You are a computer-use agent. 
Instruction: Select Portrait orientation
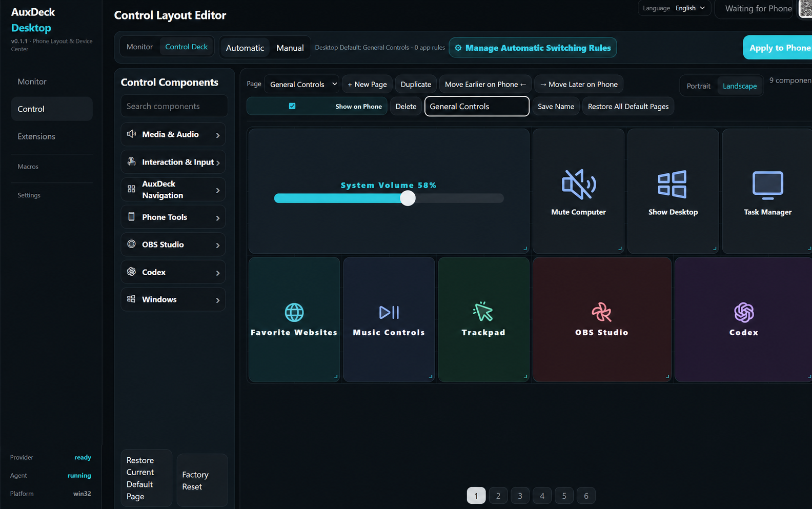[698, 86]
